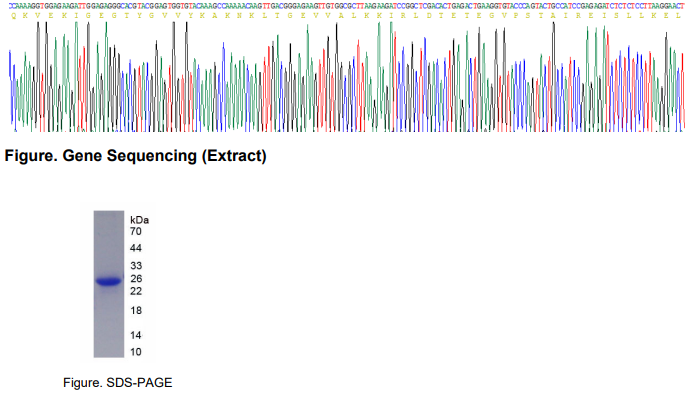695x402 pixels.
Task: Click the kDa unit label
Action: coord(139,218)
